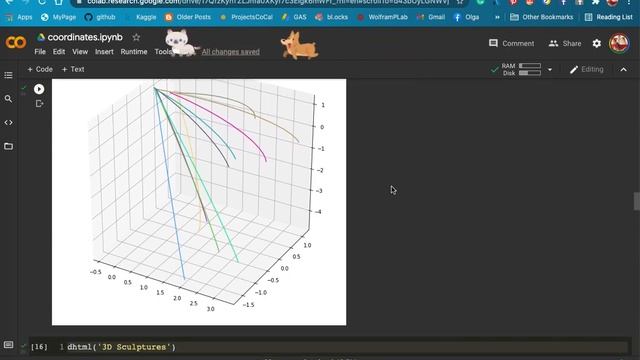Click the RAM Disk usage indicator
Image resolution: width=640 pixels, height=360 pixels.
(521, 69)
